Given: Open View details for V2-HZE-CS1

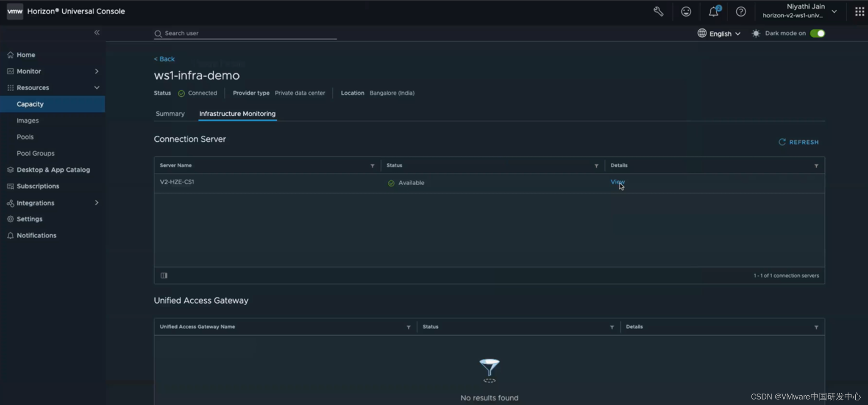Looking at the screenshot, I should tap(618, 182).
